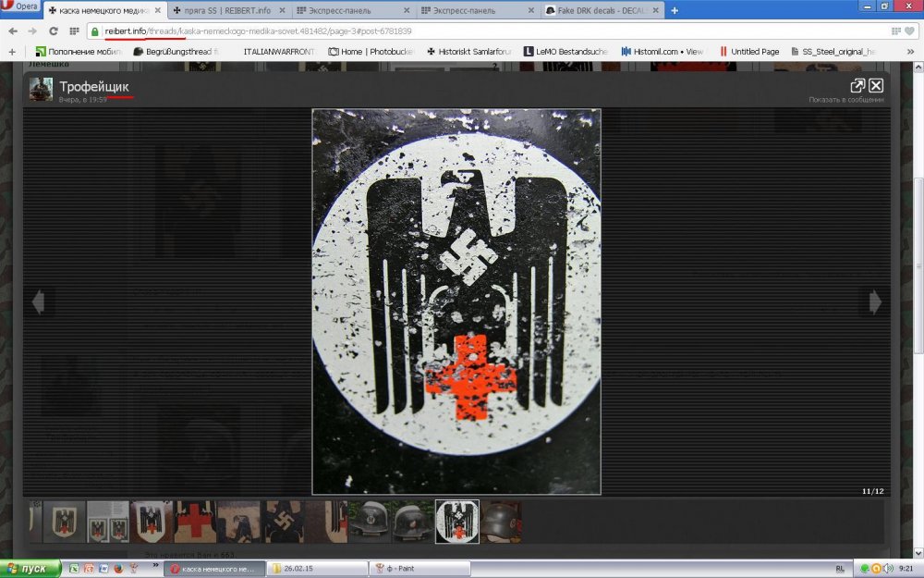
Task: Open the 'Home | Photobucket' bookmark
Action: [371, 52]
